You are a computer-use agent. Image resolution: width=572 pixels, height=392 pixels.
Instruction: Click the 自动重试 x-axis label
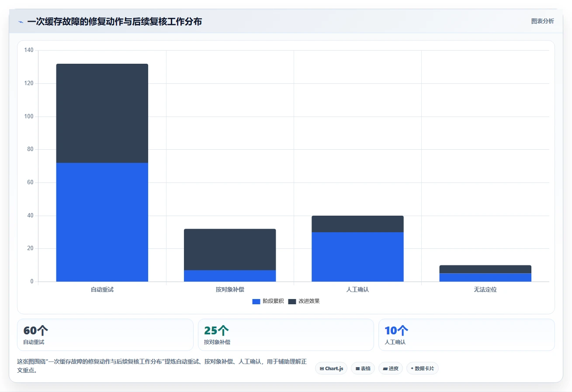(102, 289)
